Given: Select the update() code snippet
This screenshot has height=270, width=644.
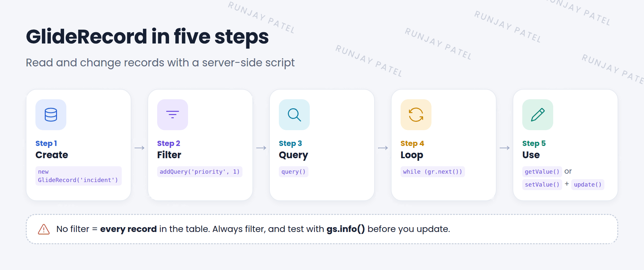Looking at the screenshot, I should 588,185.
